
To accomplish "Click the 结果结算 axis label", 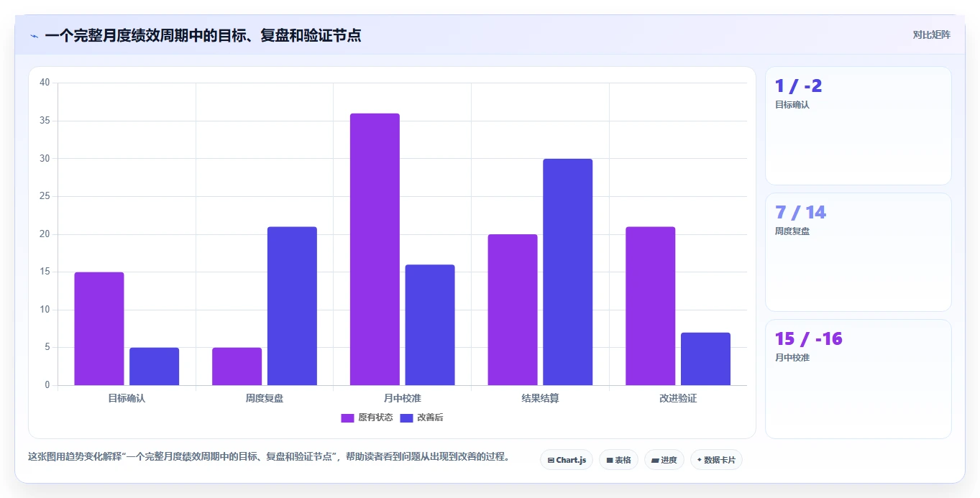I will (x=541, y=398).
